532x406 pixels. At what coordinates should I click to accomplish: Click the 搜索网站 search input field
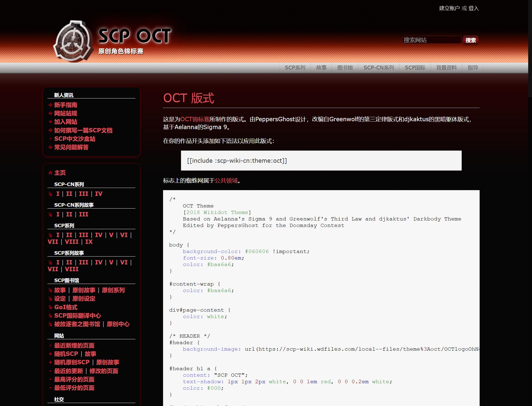tap(431, 40)
